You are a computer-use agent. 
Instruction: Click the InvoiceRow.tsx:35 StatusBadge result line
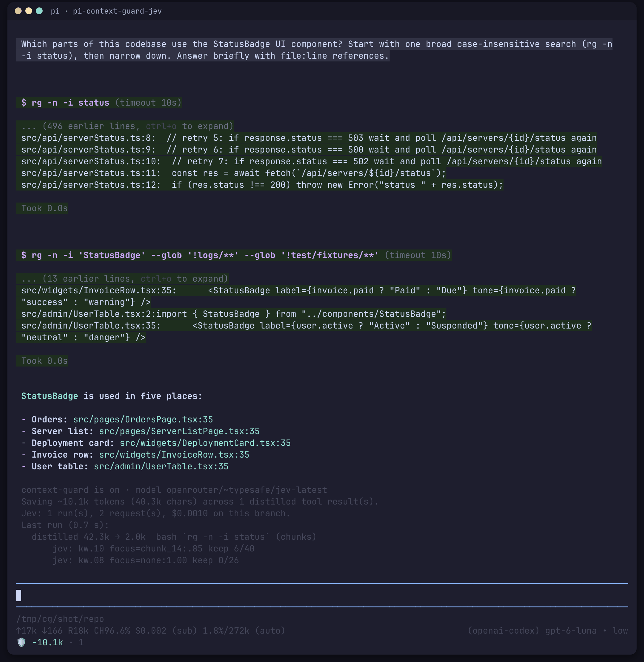296,296
